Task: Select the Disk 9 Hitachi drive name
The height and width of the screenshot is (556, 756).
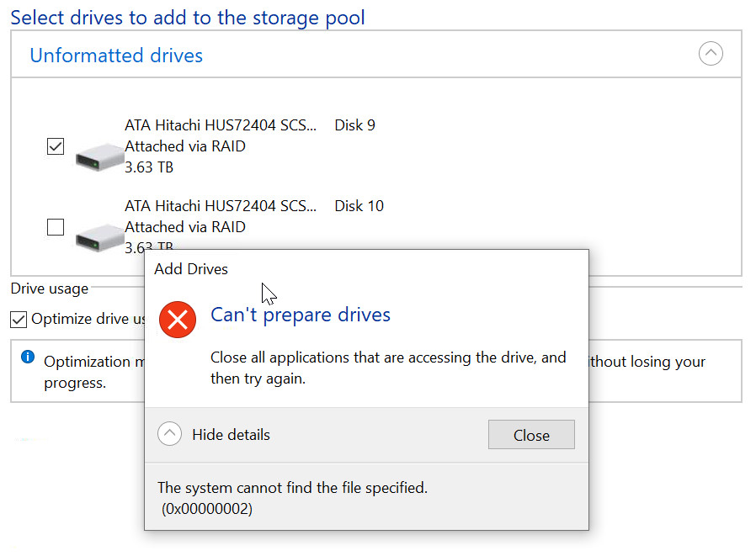Action: click(221, 125)
